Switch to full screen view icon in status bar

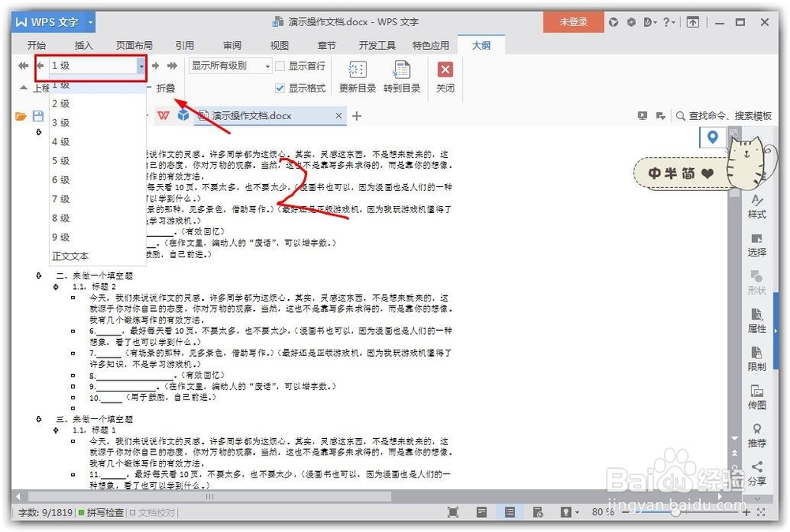click(x=453, y=512)
